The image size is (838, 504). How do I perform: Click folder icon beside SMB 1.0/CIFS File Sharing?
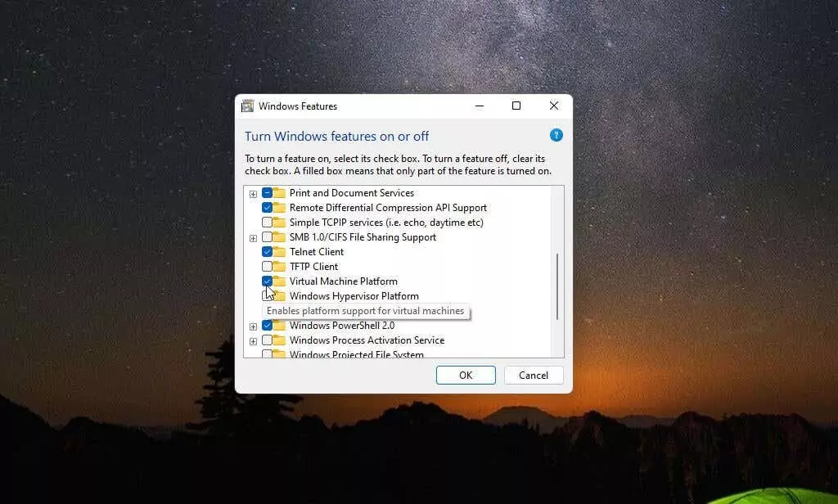(279, 236)
